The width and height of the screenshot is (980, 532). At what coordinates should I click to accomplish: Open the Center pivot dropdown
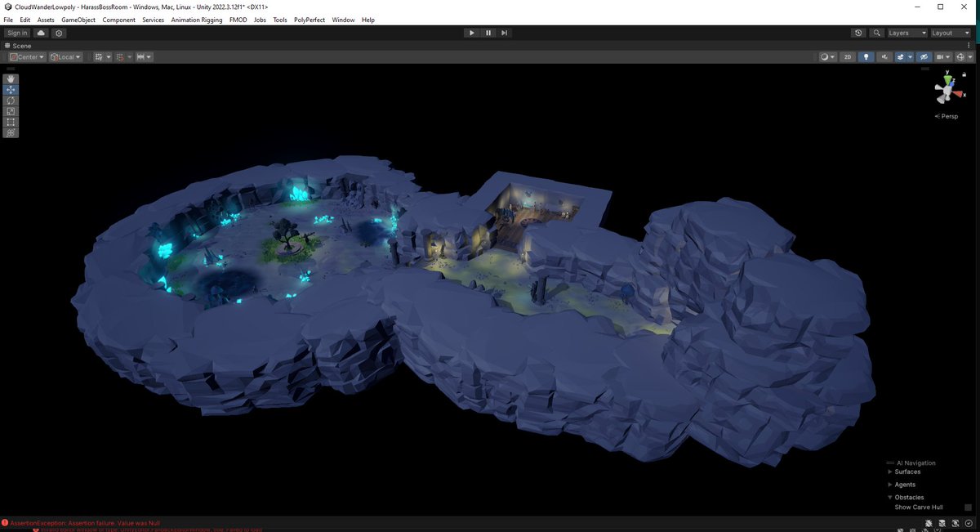click(x=26, y=57)
